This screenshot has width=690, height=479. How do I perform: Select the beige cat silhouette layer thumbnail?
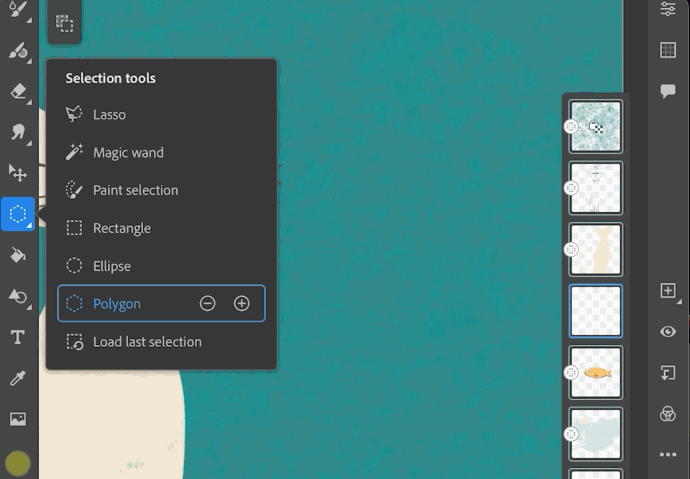pos(596,250)
